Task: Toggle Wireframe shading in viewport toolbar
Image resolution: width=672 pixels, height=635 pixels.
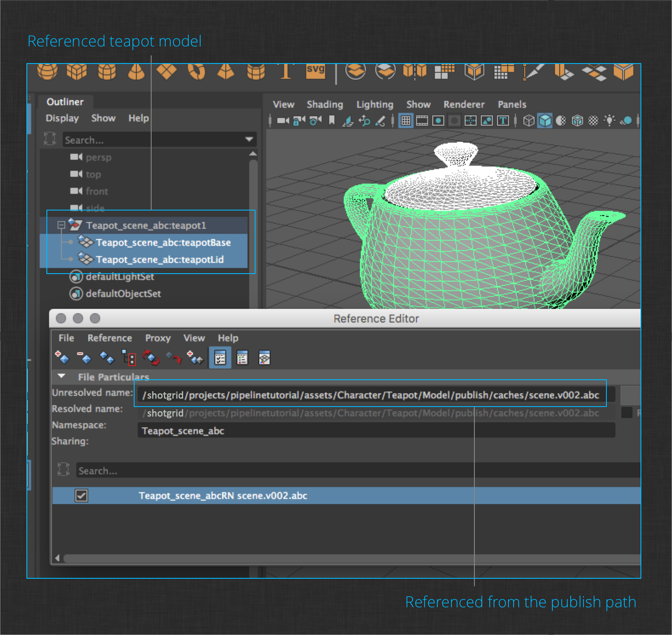Action: point(528,121)
